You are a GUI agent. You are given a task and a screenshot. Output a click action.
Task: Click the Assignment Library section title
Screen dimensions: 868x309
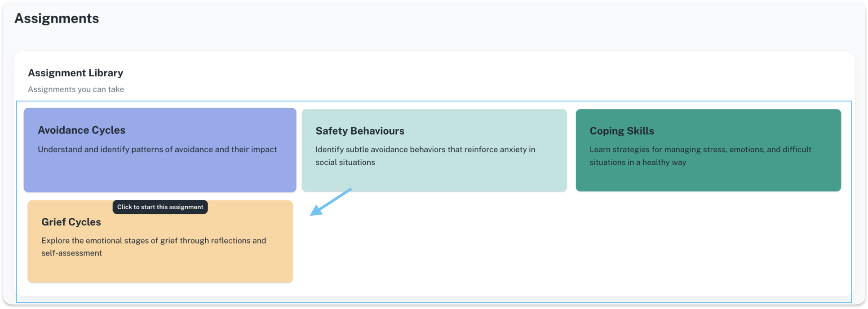pyautogui.click(x=75, y=73)
